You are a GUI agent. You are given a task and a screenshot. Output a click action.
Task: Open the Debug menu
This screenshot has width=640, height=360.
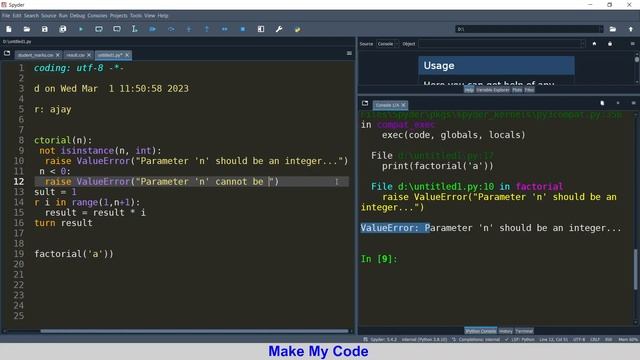tap(77, 16)
